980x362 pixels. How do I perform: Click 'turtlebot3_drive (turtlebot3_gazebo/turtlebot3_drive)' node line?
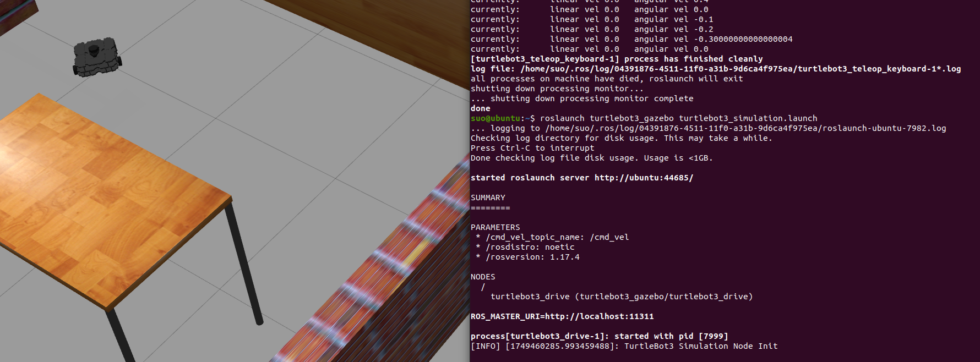(x=622, y=297)
